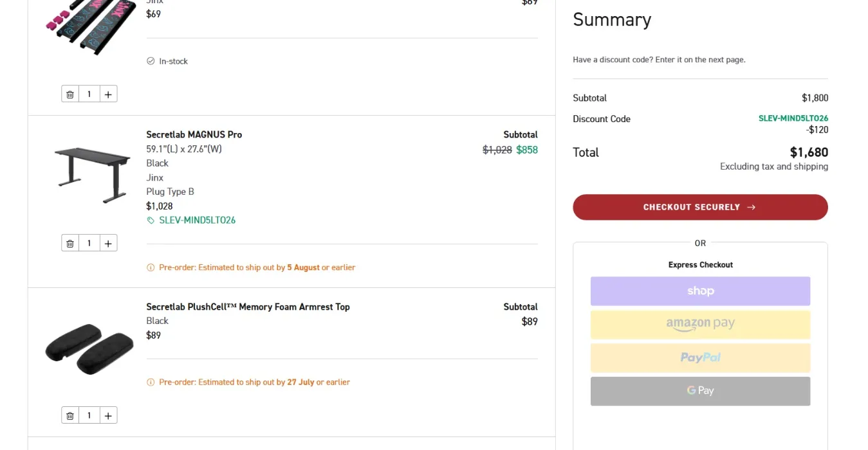Open PlushCell Memory Foam Armrest Top link
868x450 pixels.
click(248, 307)
